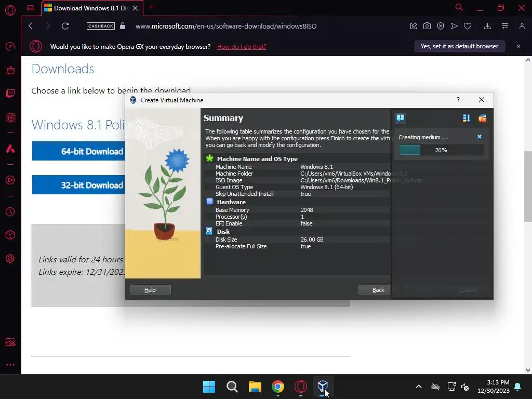Click the 32-bit Download button
532x399 pixels.
[x=79, y=185]
